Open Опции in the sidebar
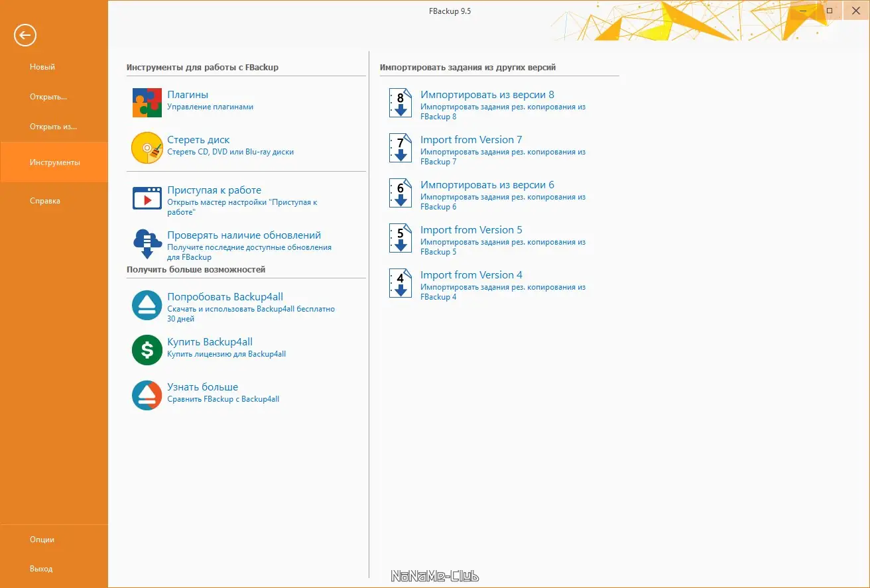This screenshot has width=870, height=588. [42, 540]
